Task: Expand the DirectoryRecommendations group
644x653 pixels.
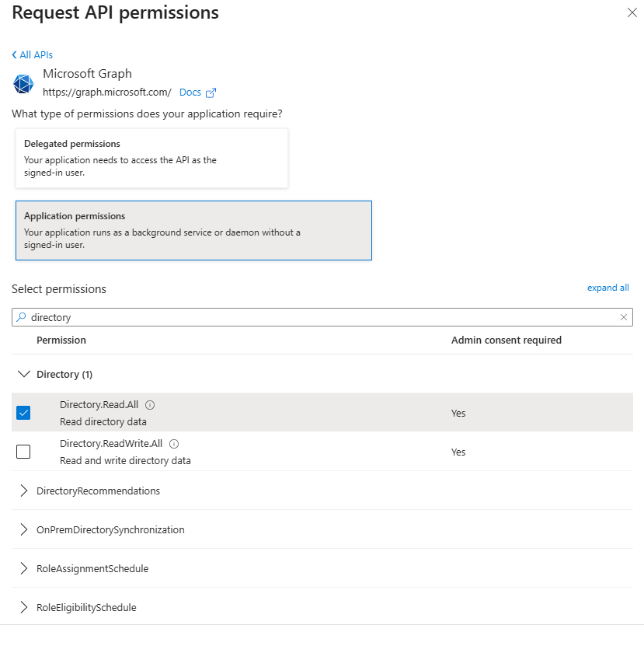Action: (23, 491)
